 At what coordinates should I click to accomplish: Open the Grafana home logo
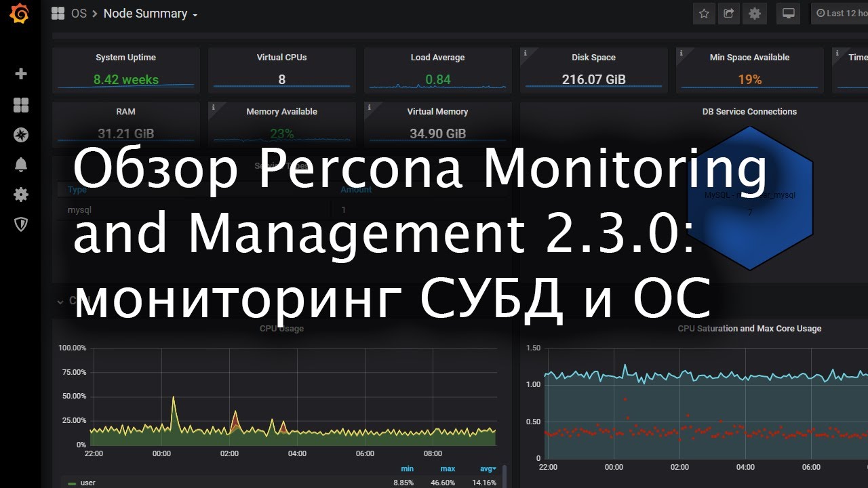click(x=20, y=14)
